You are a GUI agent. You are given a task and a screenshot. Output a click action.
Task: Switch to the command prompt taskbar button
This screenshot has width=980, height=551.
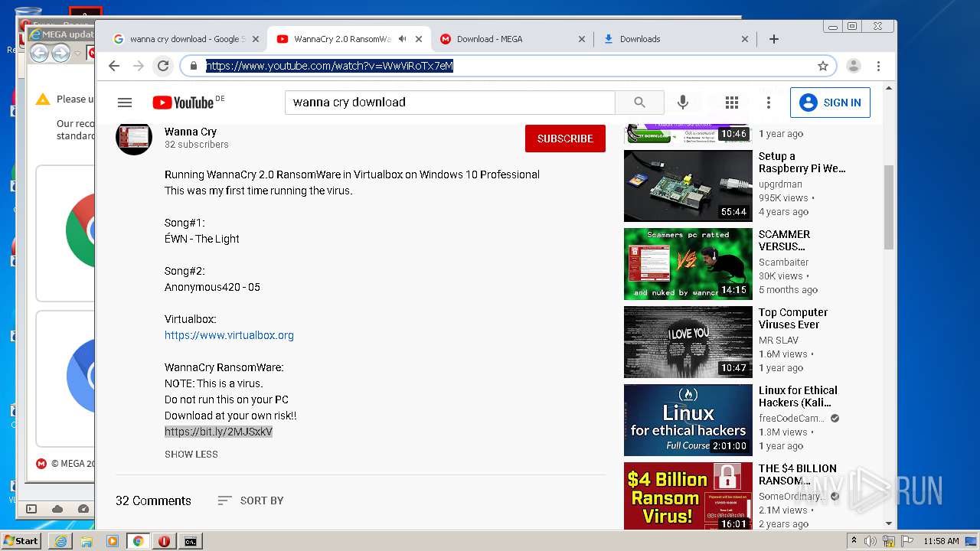click(190, 541)
